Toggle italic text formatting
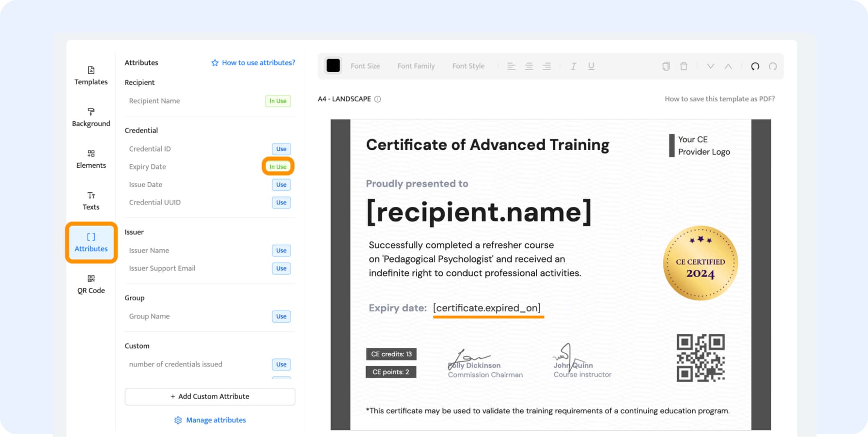868x437 pixels. click(x=573, y=66)
